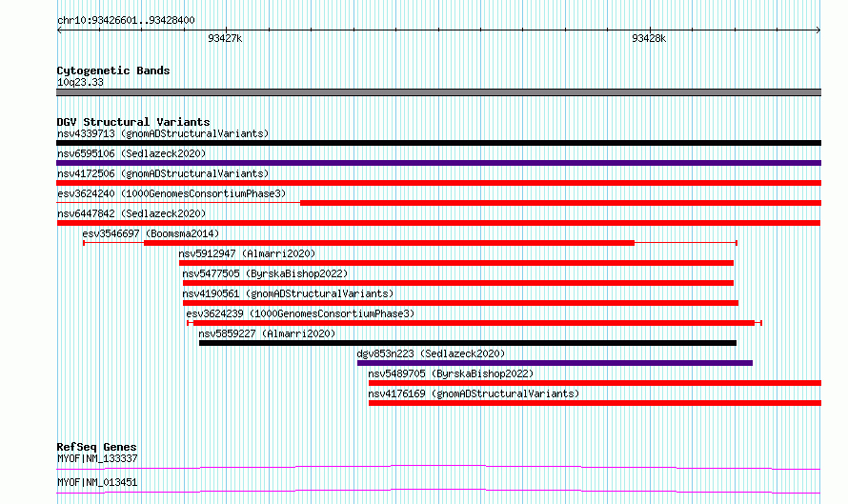Click the chr10:93426601..93428400 coordinate label

pyautogui.click(x=126, y=21)
